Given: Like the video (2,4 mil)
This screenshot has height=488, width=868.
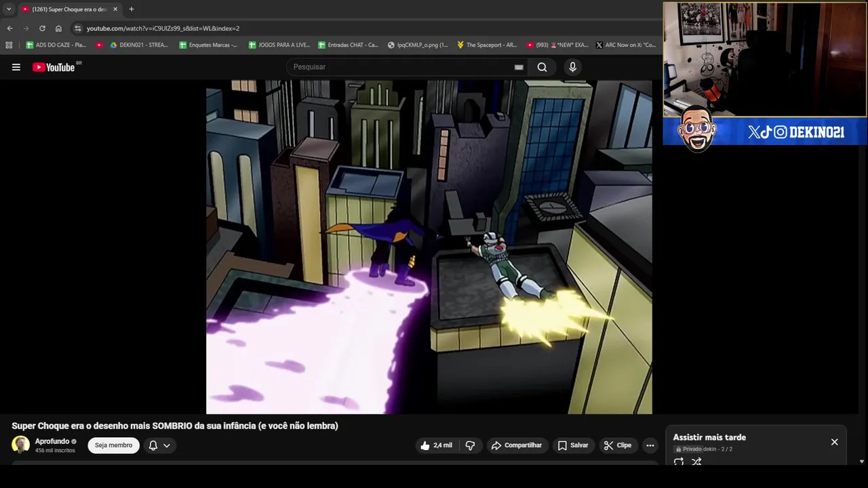Looking at the screenshot, I should pyautogui.click(x=436, y=445).
